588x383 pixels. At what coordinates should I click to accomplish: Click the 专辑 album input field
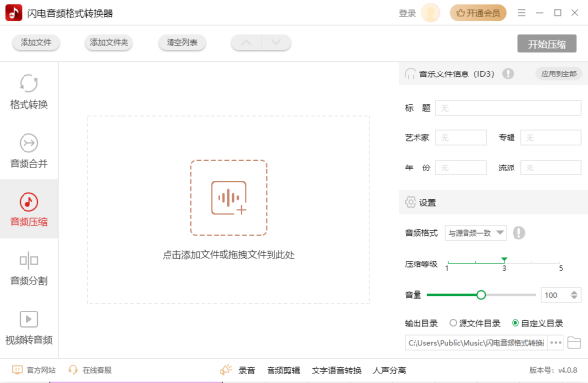coord(551,138)
